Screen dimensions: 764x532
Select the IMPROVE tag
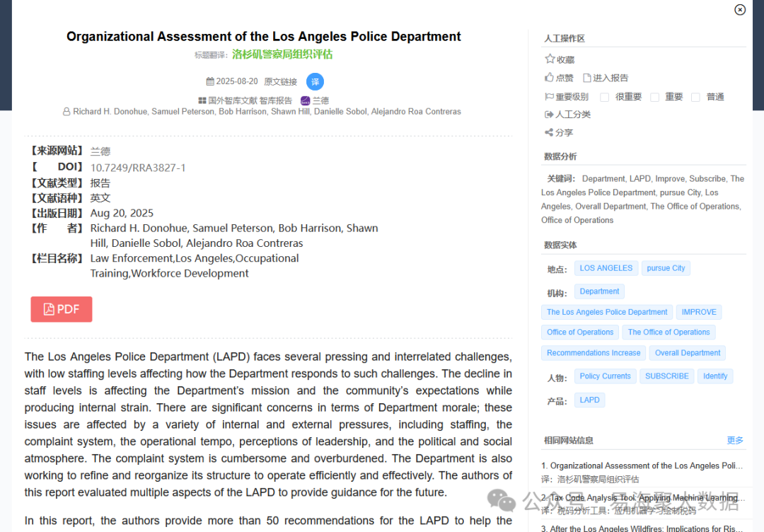click(x=699, y=312)
